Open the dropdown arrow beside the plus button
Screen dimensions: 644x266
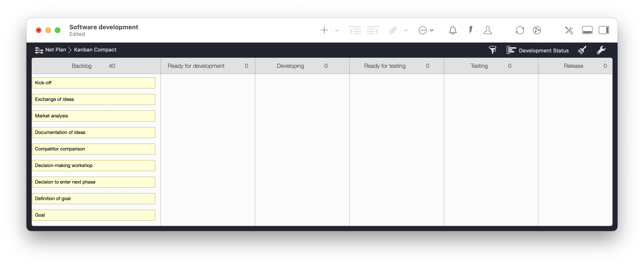(337, 30)
